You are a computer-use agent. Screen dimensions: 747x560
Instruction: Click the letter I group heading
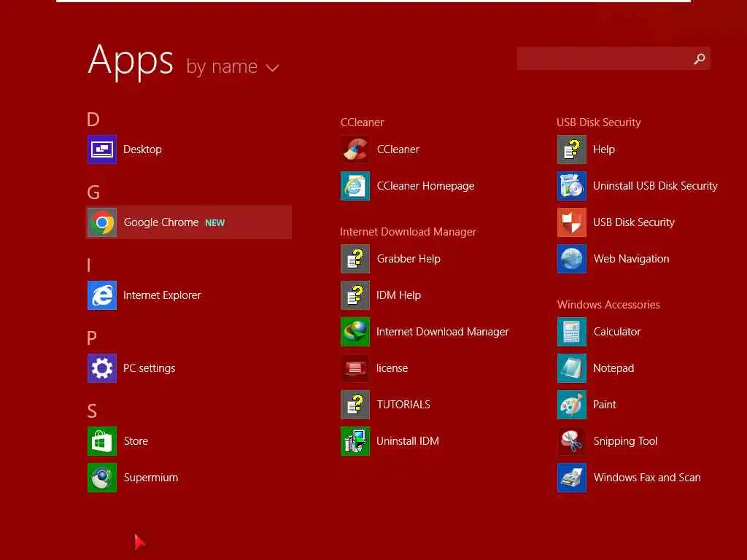[x=89, y=265]
